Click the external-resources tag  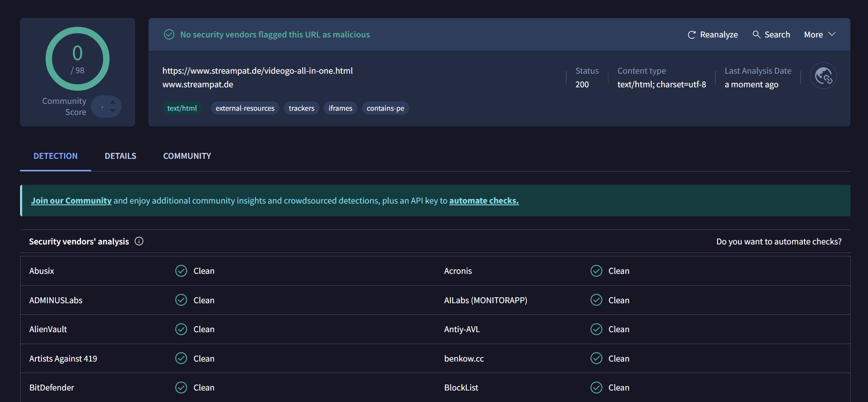tap(245, 108)
